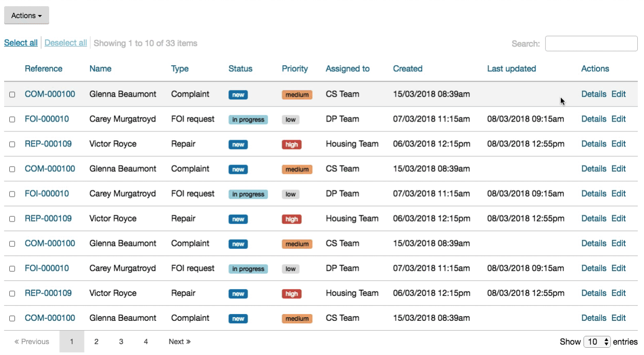Image resolution: width=644 pixels, height=355 pixels.
Task: Click the 'new' status badge in the top row
Action: coord(238,95)
